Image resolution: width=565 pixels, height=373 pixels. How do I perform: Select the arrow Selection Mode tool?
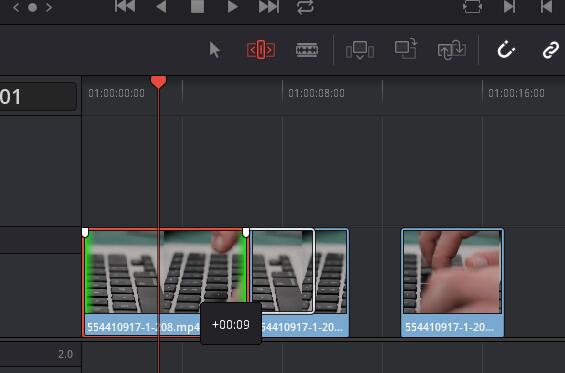click(214, 50)
